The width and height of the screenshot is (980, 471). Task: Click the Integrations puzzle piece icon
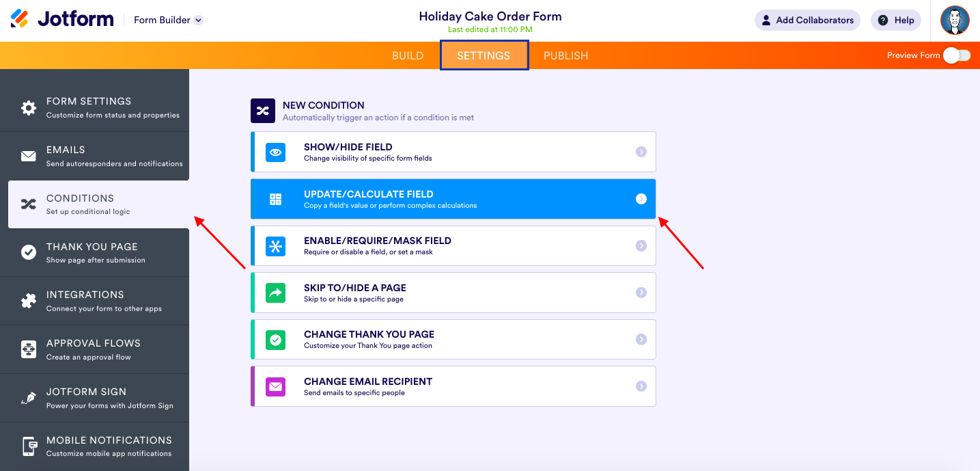[28, 301]
